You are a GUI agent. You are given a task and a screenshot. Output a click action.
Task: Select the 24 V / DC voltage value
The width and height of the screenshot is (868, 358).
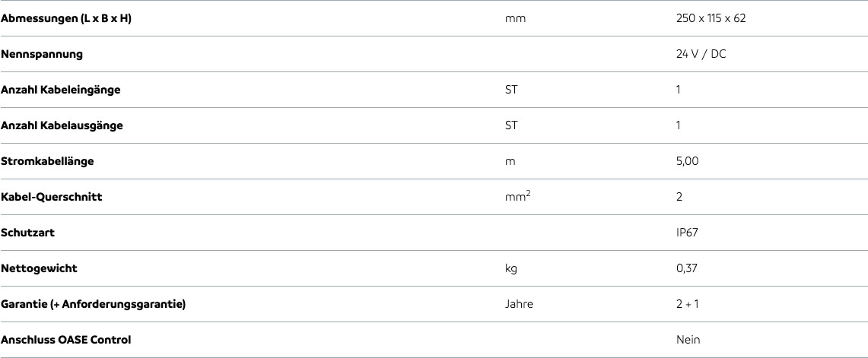pyautogui.click(x=701, y=54)
